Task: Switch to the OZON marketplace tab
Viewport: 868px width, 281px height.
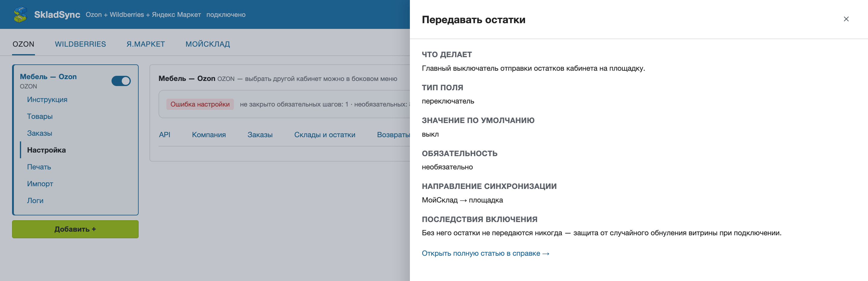Action: click(x=23, y=44)
